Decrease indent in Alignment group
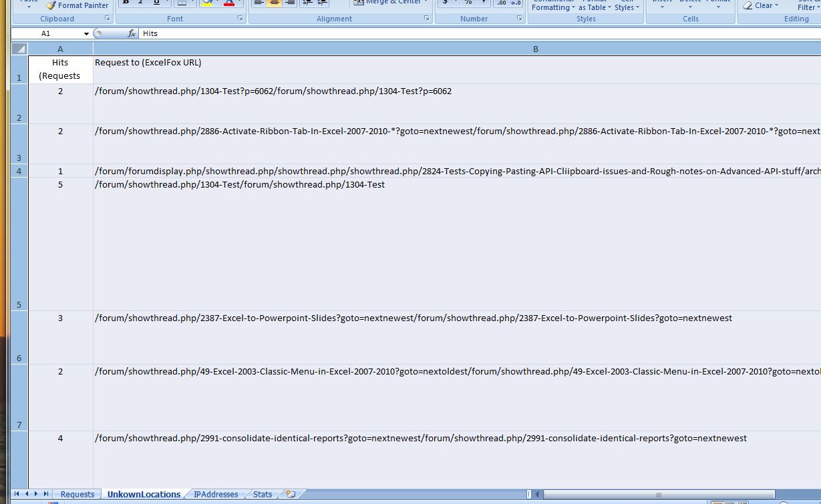Image resolution: width=821 pixels, height=504 pixels. (x=307, y=3)
